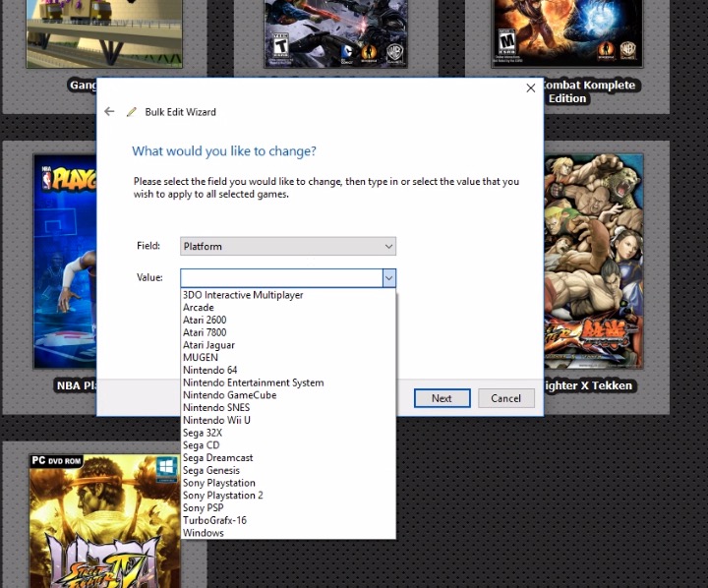708x588 pixels.
Task: Click the Next button
Action: click(442, 398)
